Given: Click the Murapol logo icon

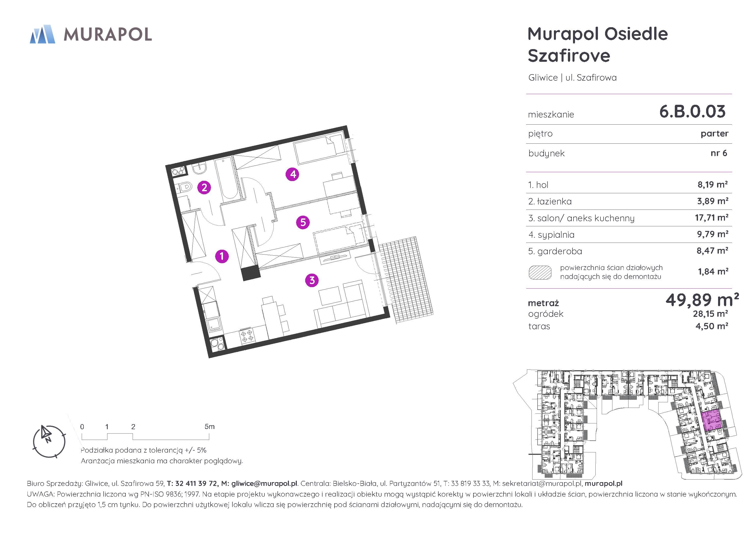Looking at the screenshot, I should 42,34.
